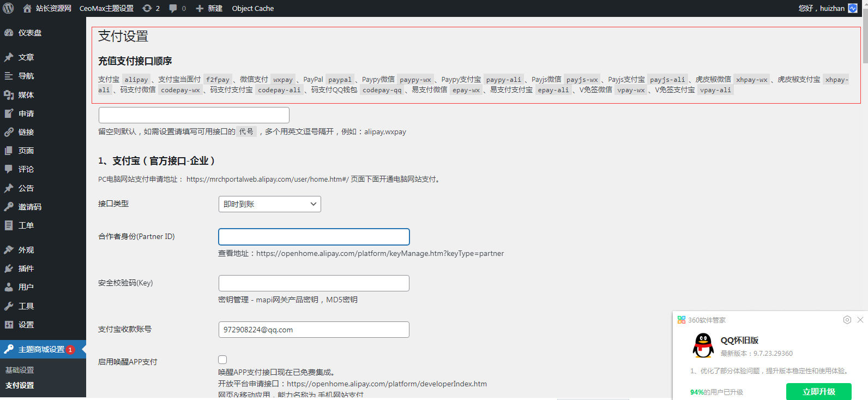Click the keyManage.htm?keyType=partner address text
868x400 pixels.
click(380, 253)
